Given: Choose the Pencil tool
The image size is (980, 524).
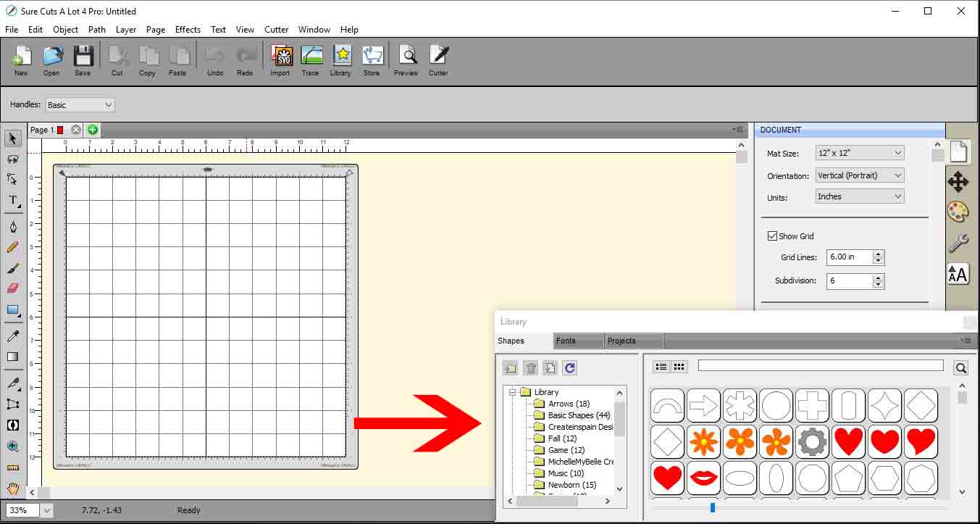Looking at the screenshot, I should (13, 247).
